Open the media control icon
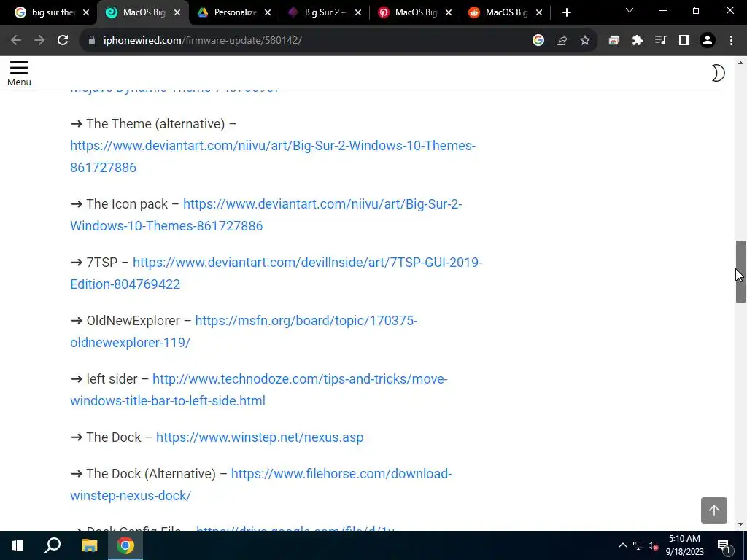 pos(661,41)
